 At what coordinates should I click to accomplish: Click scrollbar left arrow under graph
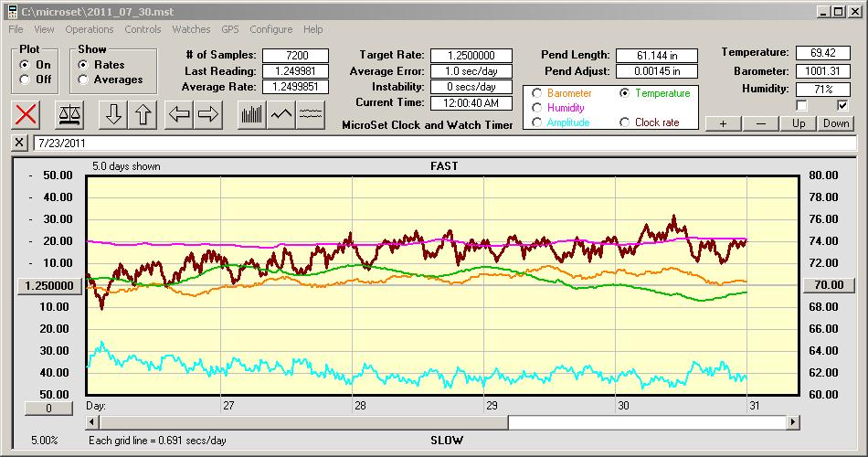tap(92, 422)
